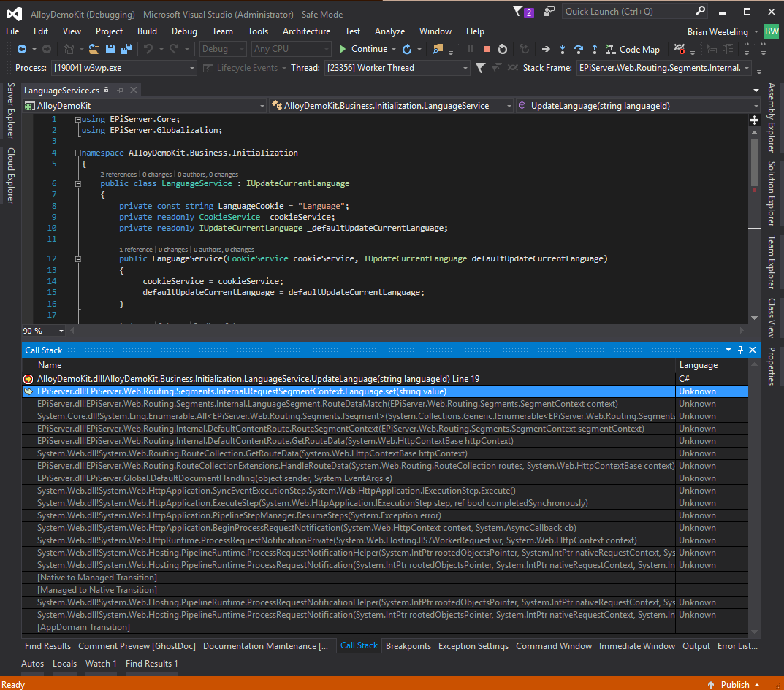This screenshot has width=784, height=690.
Task: Restart debugging with the circular arrow icon
Action: (x=503, y=49)
